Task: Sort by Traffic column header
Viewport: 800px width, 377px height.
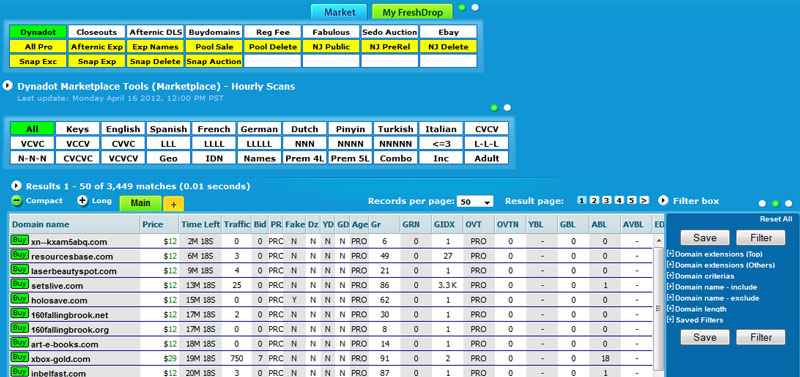Action: [237, 224]
